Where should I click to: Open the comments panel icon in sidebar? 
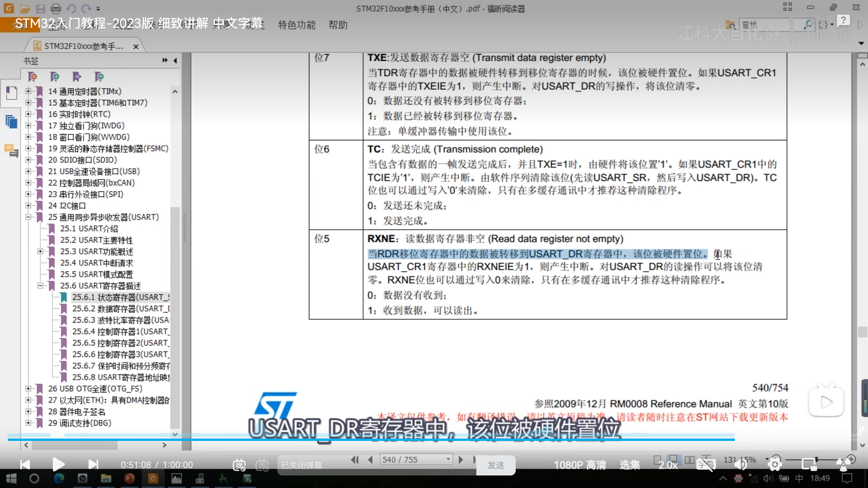(11, 150)
